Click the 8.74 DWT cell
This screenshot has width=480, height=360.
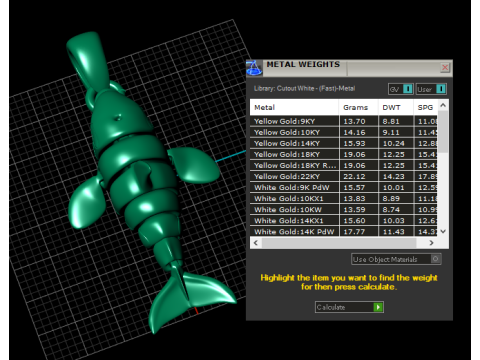click(396, 209)
